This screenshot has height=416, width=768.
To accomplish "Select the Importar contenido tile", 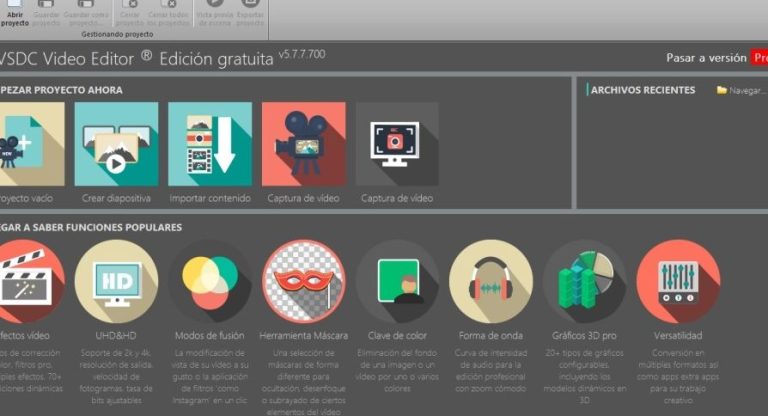I will click(x=210, y=144).
